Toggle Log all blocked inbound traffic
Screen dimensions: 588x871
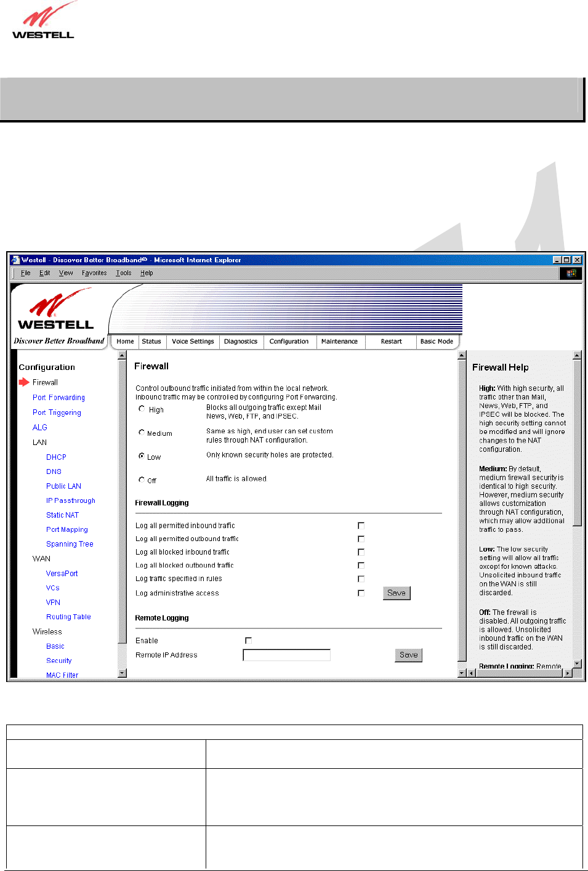pyautogui.click(x=361, y=552)
